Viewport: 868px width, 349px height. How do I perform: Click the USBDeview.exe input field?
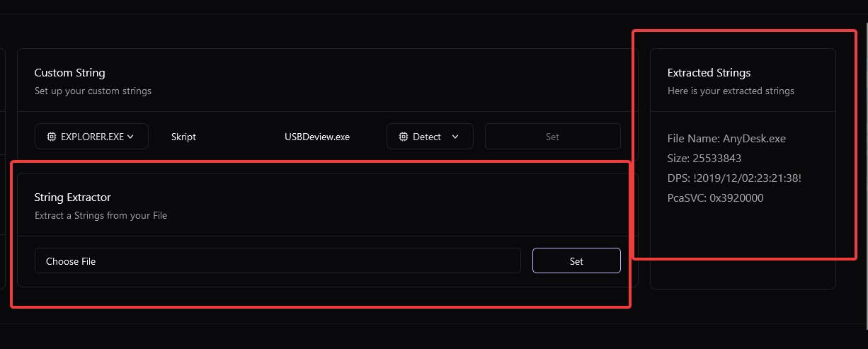[316, 137]
